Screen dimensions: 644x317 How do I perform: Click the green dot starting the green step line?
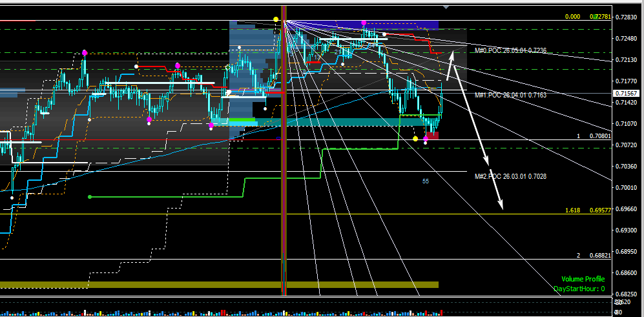coord(90,197)
